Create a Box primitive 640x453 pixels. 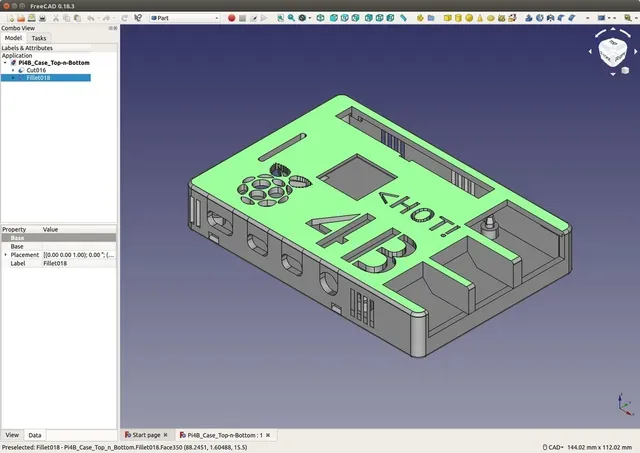click(447, 18)
